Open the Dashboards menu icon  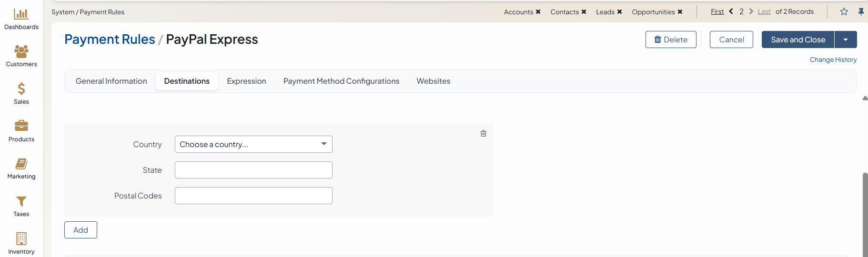21,14
